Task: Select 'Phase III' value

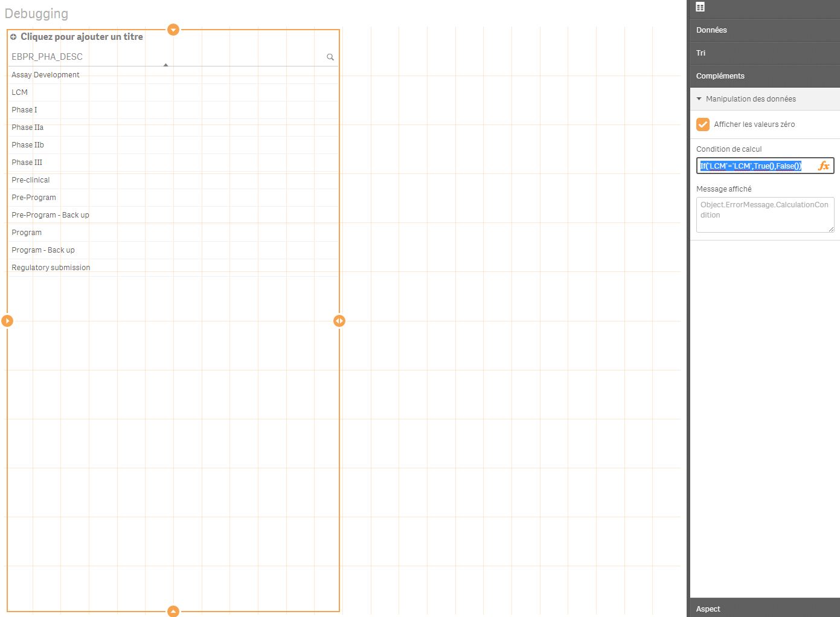Action: tap(173, 163)
